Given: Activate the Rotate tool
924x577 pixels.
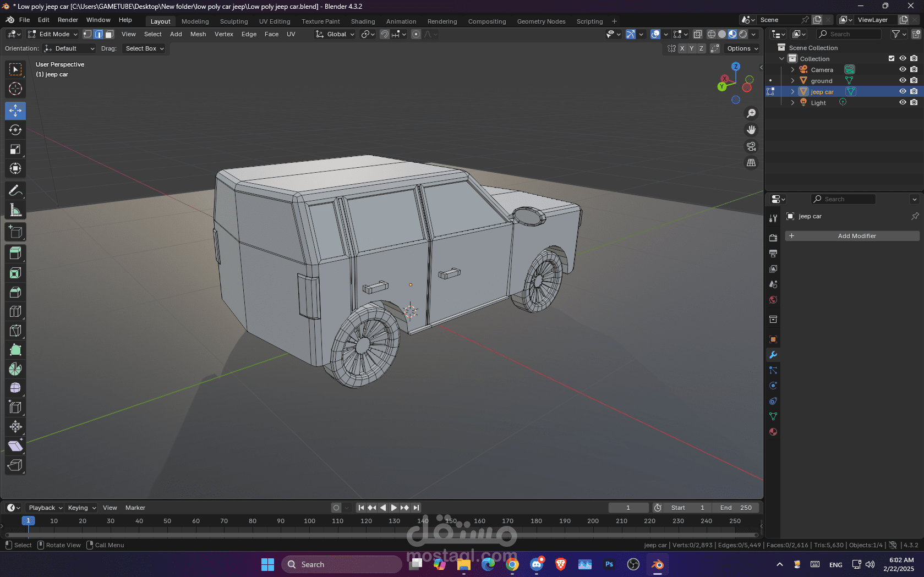Looking at the screenshot, I should pos(15,130).
